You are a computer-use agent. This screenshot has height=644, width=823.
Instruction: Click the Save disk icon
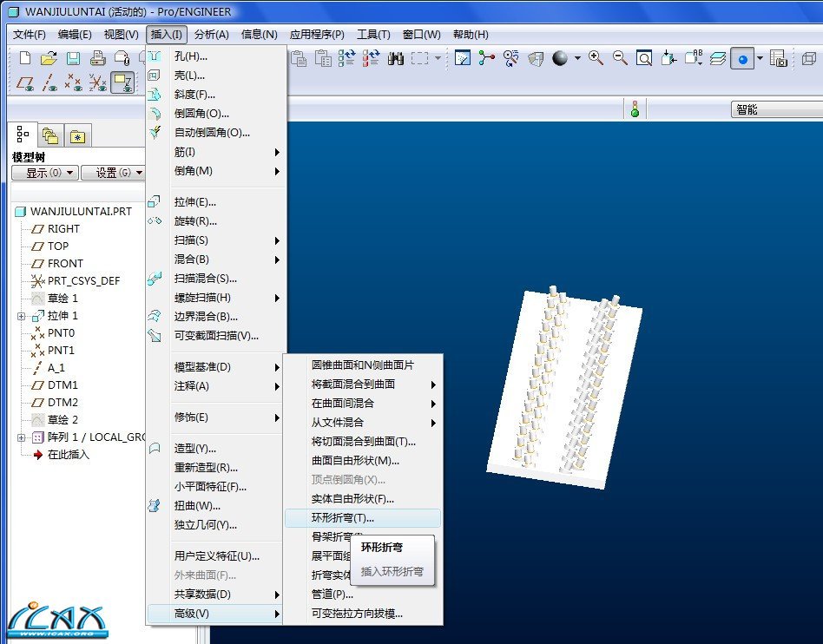coord(74,58)
